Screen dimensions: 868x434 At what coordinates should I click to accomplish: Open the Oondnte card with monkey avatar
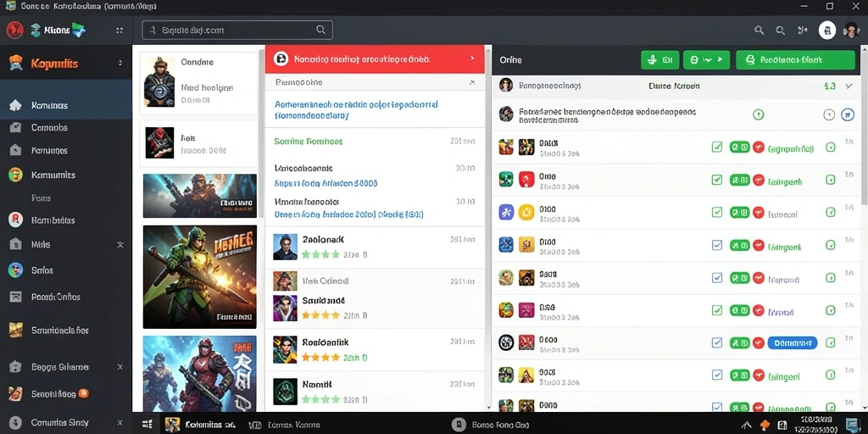(x=198, y=83)
